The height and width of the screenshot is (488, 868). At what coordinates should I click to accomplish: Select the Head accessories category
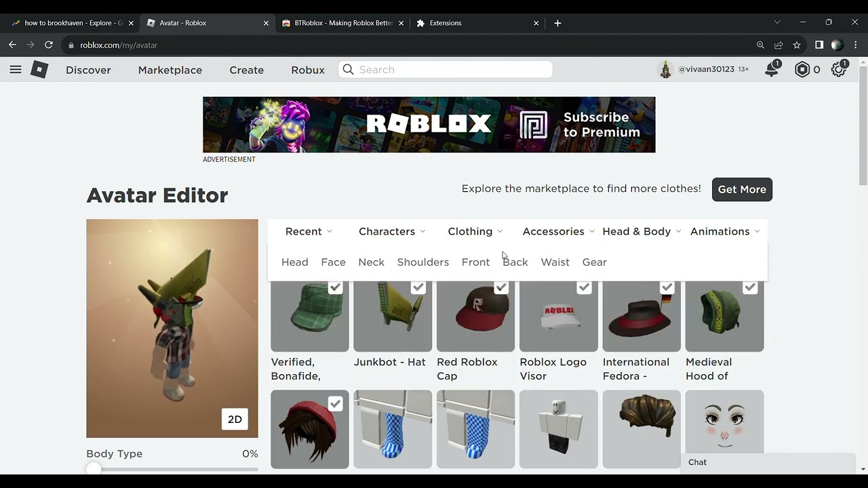pyautogui.click(x=294, y=262)
